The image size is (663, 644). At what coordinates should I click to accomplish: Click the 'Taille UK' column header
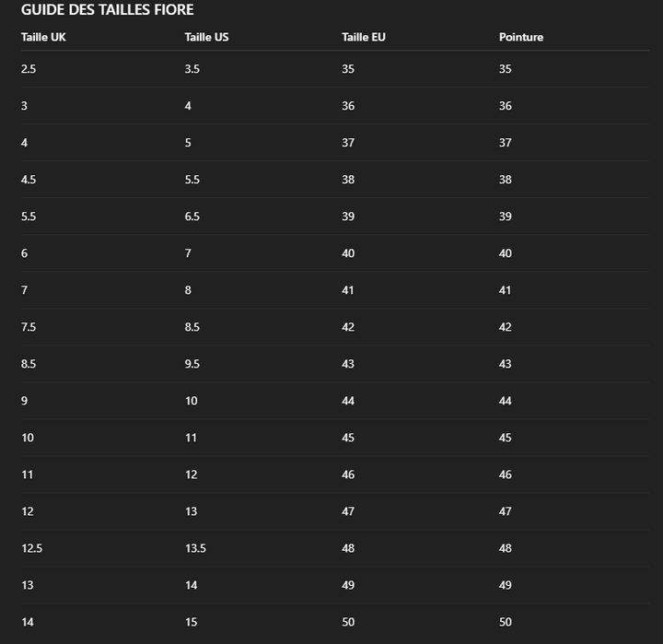(x=43, y=38)
